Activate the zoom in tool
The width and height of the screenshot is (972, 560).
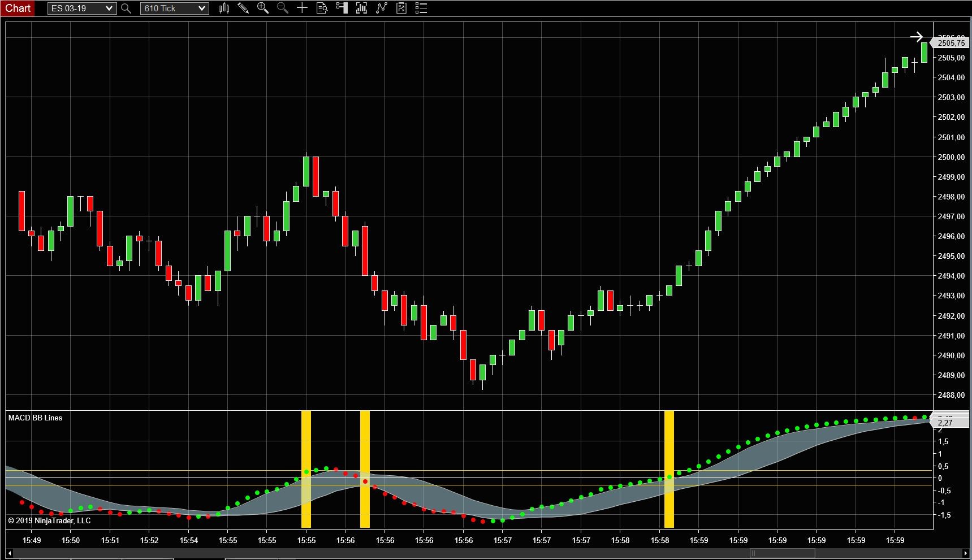(x=263, y=8)
